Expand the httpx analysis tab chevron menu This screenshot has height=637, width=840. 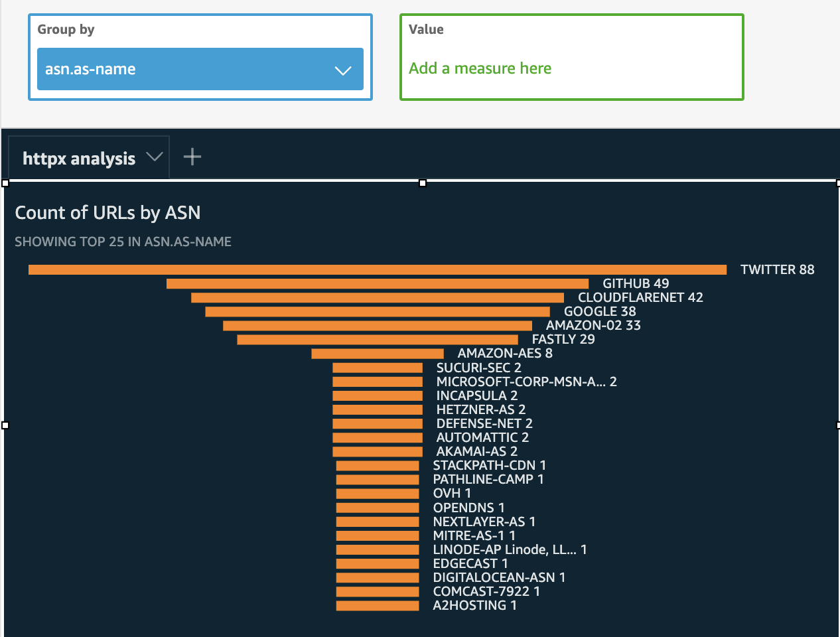155,157
